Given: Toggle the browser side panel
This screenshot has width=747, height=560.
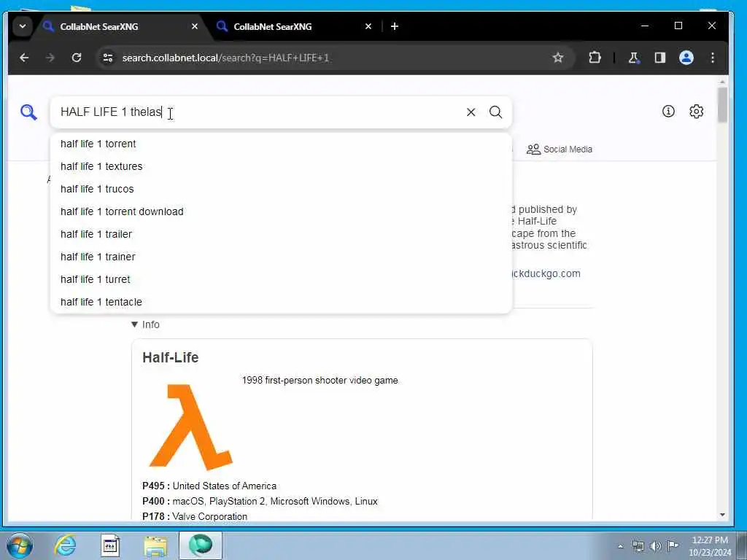Looking at the screenshot, I should [x=659, y=58].
